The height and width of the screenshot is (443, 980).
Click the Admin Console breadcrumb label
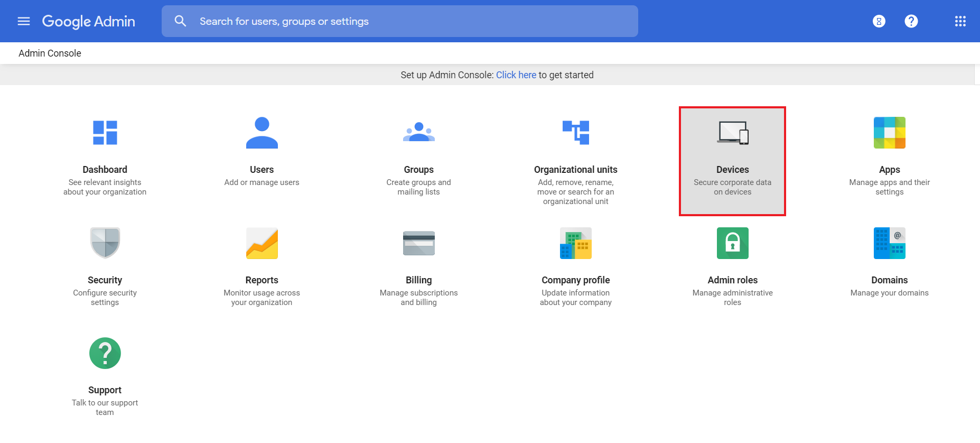[50, 53]
